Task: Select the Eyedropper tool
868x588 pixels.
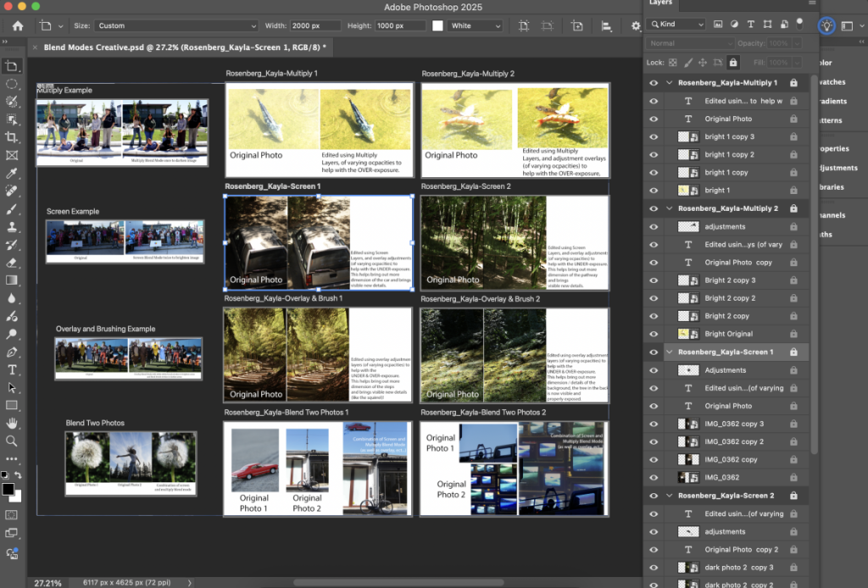Action: click(11, 173)
